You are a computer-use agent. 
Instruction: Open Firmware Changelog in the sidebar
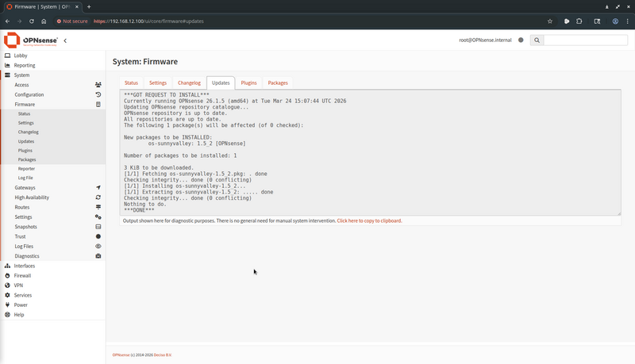coord(29,132)
